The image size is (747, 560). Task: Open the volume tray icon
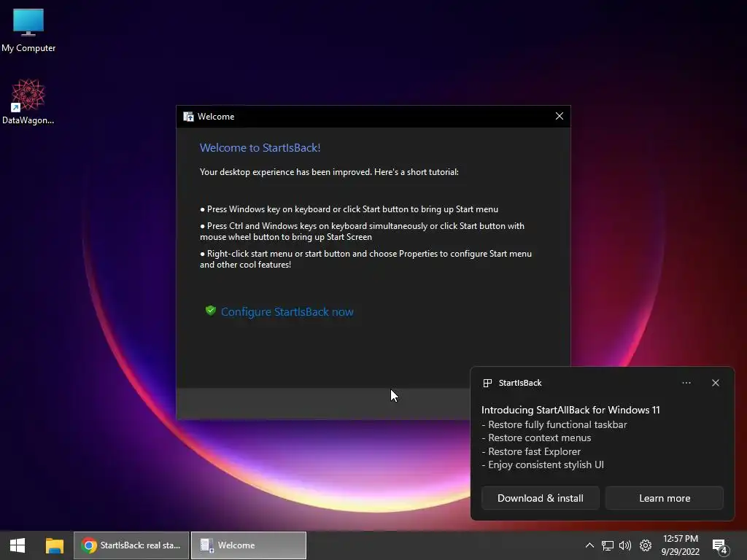(x=625, y=545)
